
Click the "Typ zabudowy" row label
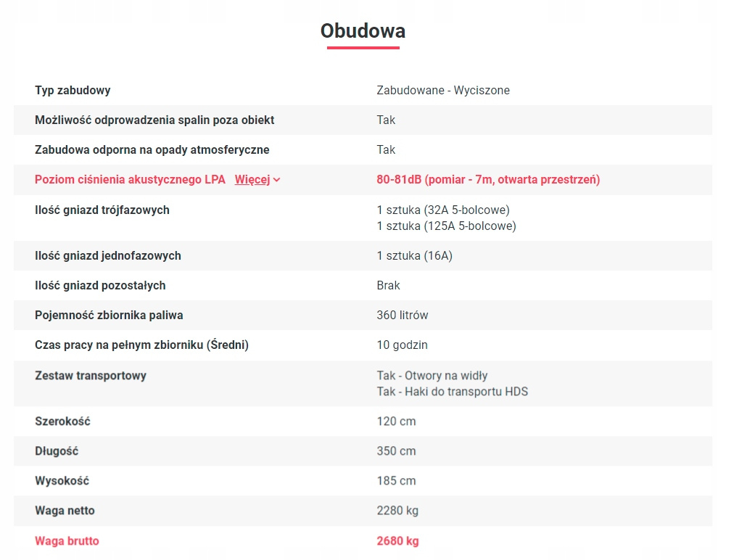(x=73, y=91)
